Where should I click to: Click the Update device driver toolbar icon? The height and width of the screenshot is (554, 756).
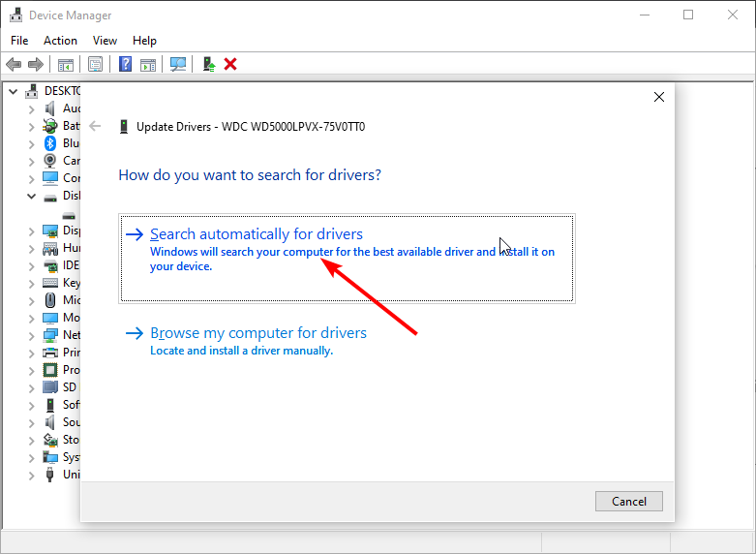point(208,64)
